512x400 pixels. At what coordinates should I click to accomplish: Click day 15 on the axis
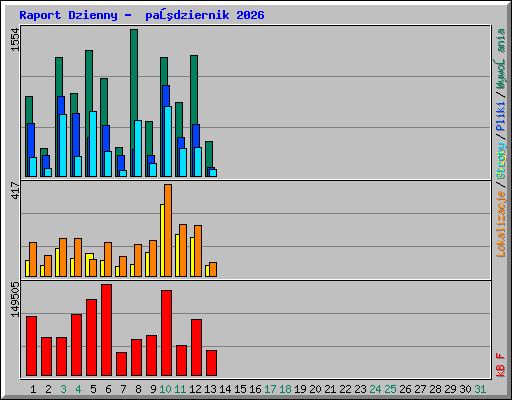point(240,389)
